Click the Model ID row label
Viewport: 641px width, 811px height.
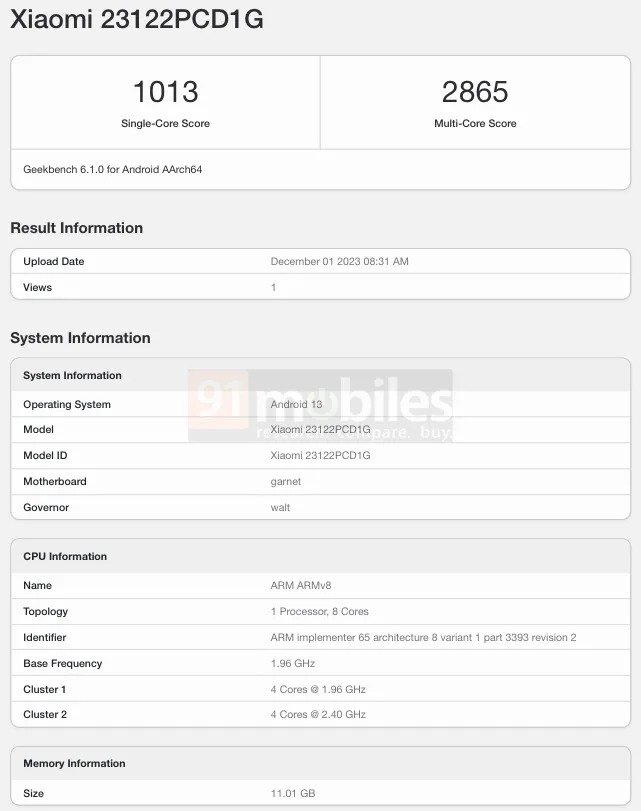click(x=47, y=456)
